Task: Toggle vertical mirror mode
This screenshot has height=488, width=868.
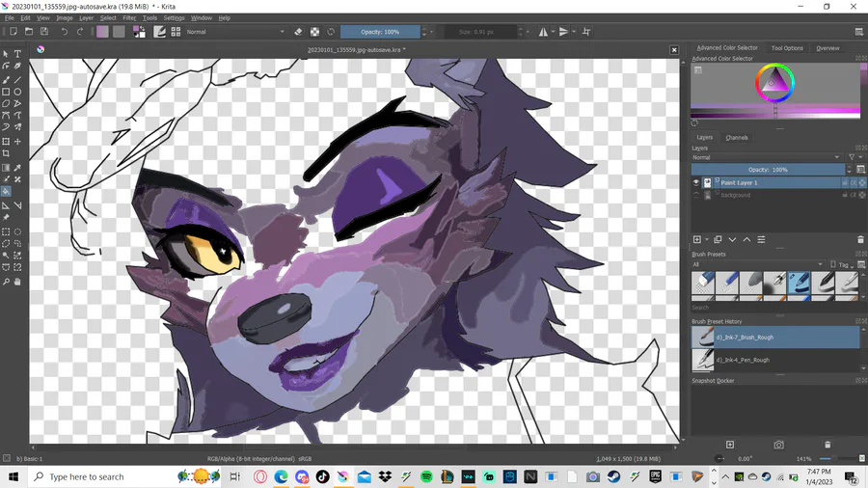Action: coord(563,32)
